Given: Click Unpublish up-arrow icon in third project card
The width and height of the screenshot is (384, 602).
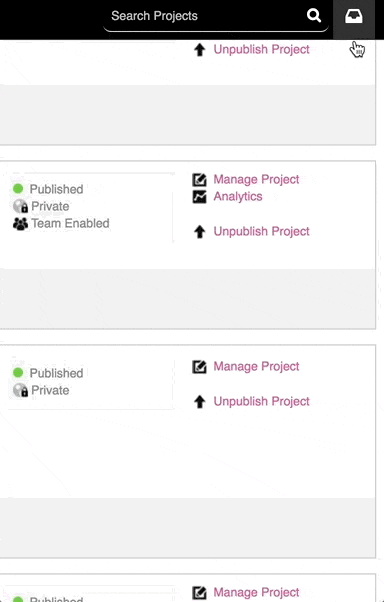Looking at the screenshot, I should (199, 402).
